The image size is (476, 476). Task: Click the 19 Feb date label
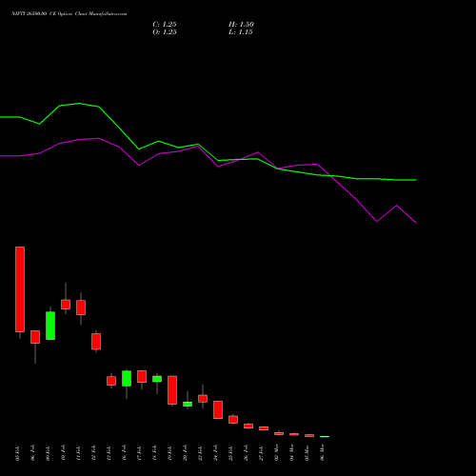(x=169, y=453)
